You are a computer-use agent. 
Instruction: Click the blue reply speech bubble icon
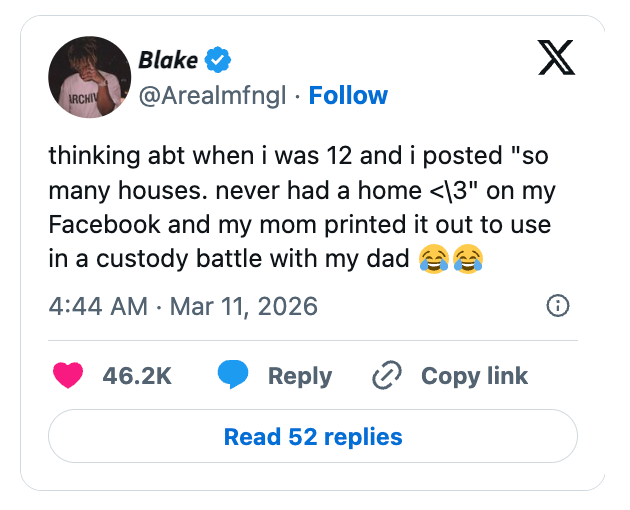233,376
